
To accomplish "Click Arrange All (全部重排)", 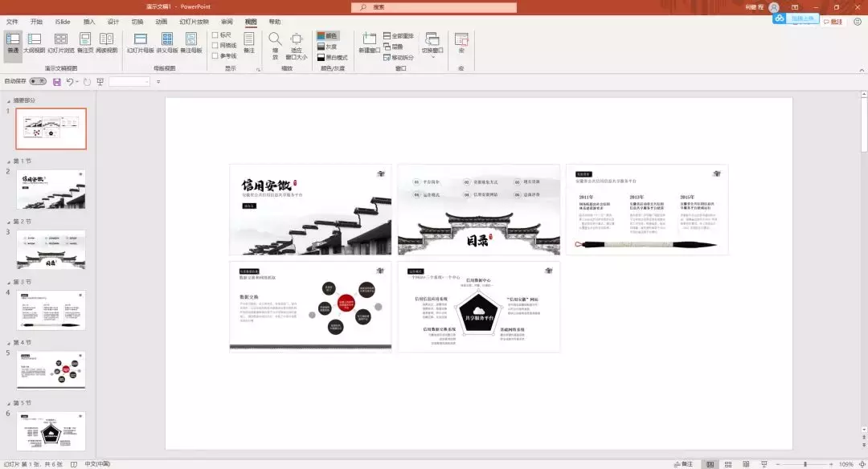I will tap(399, 36).
